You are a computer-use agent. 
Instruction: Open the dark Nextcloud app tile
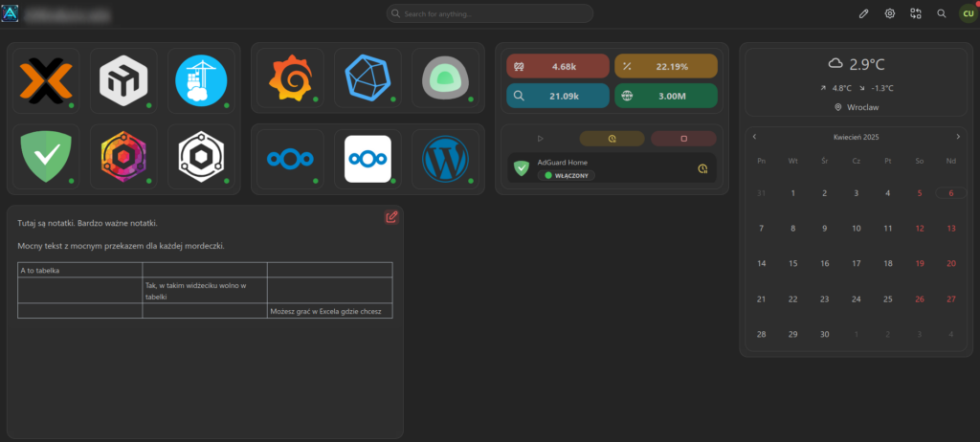[x=290, y=159]
